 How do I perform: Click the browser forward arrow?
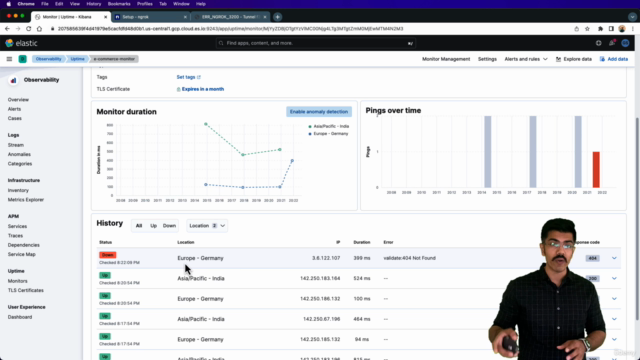click(18, 29)
